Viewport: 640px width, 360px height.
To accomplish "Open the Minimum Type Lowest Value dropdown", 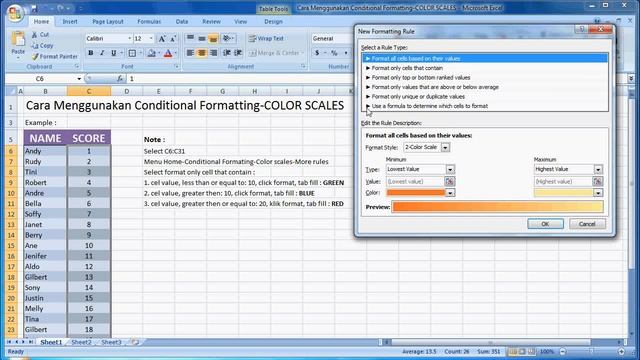I will [x=450, y=169].
